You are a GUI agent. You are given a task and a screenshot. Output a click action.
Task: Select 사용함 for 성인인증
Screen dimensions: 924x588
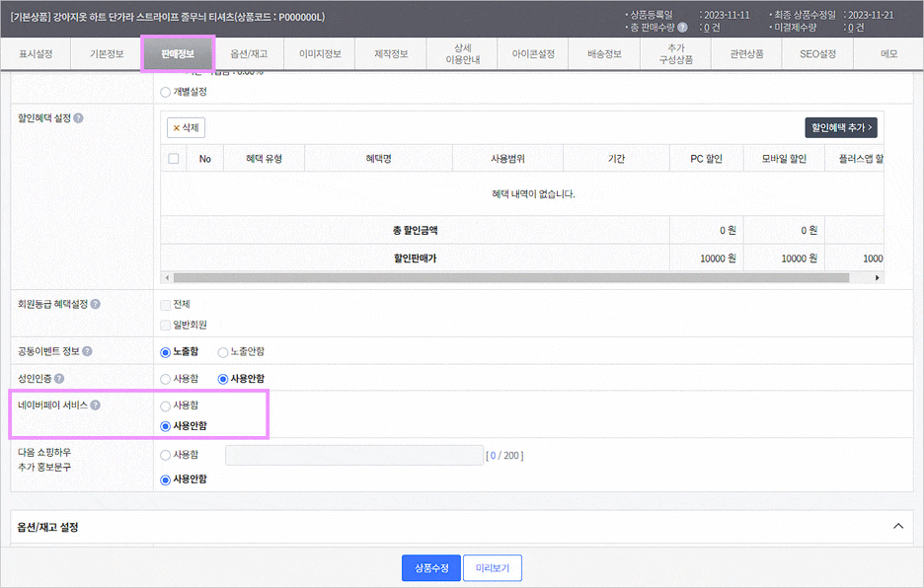coord(166,379)
